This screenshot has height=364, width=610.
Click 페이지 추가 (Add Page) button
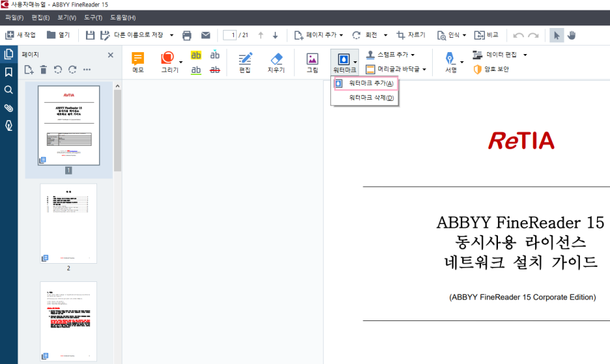(x=319, y=35)
